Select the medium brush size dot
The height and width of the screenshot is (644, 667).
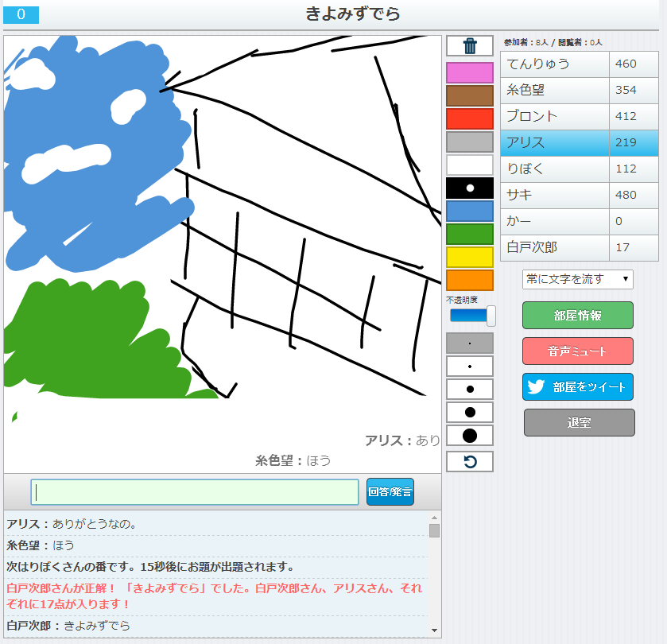(470, 390)
